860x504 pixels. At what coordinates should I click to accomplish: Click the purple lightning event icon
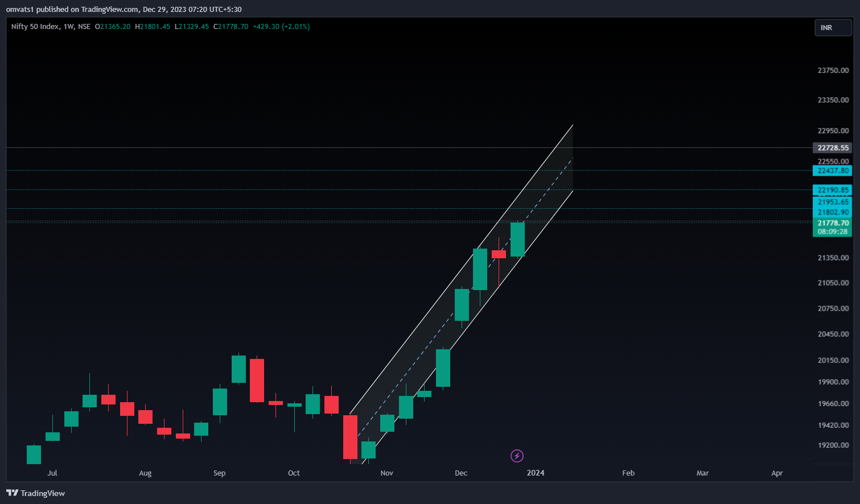(x=517, y=456)
